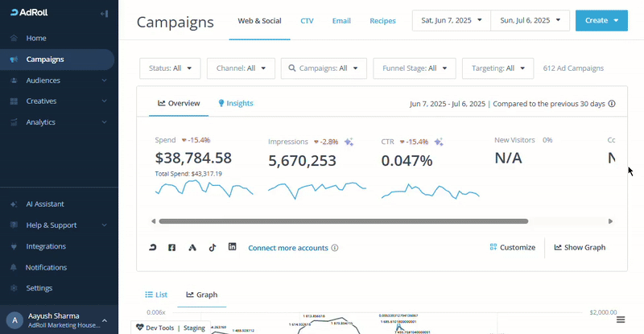
Task: Switch to the CTV tab
Action: coord(307,20)
